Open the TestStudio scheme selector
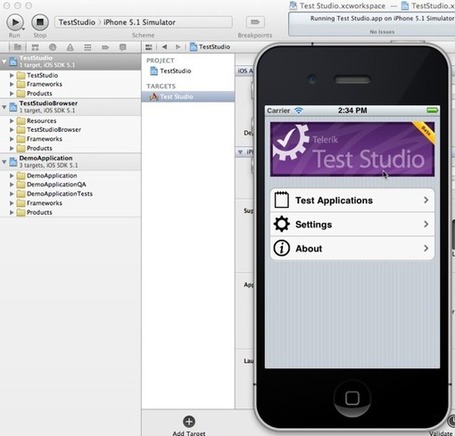 click(x=77, y=22)
